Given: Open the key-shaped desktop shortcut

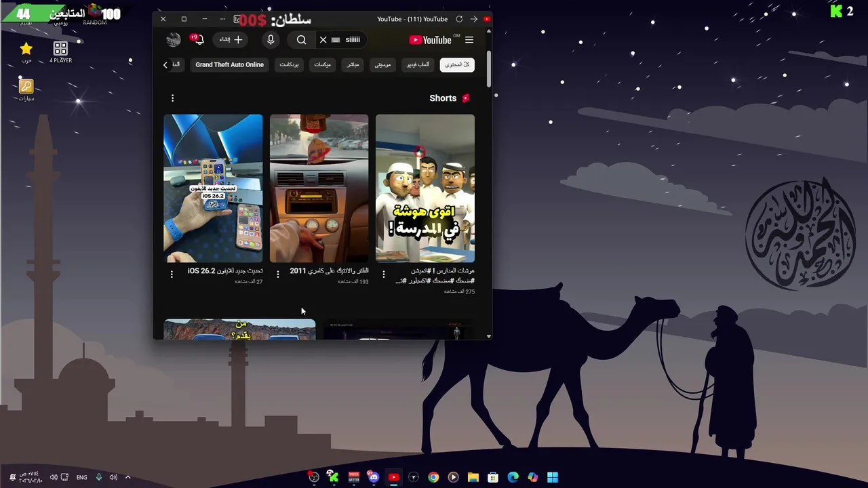Looking at the screenshot, I should (26, 89).
